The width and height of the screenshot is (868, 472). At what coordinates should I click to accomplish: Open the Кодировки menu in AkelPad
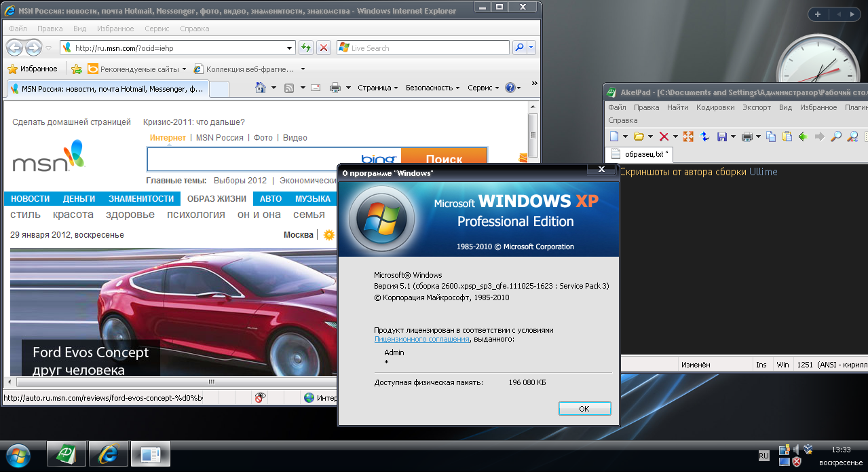click(715, 107)
